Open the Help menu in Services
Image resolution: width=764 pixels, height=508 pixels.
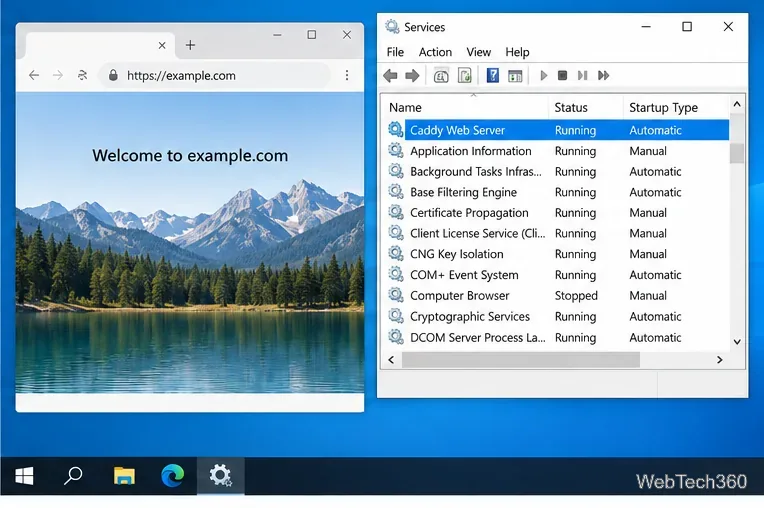(x=517, y=52)
